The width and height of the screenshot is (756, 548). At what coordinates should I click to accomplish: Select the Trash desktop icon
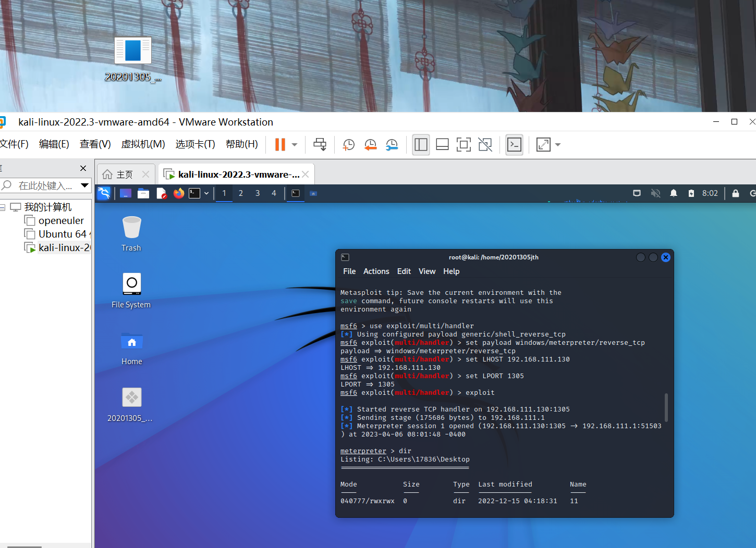[x=131, y=234]
